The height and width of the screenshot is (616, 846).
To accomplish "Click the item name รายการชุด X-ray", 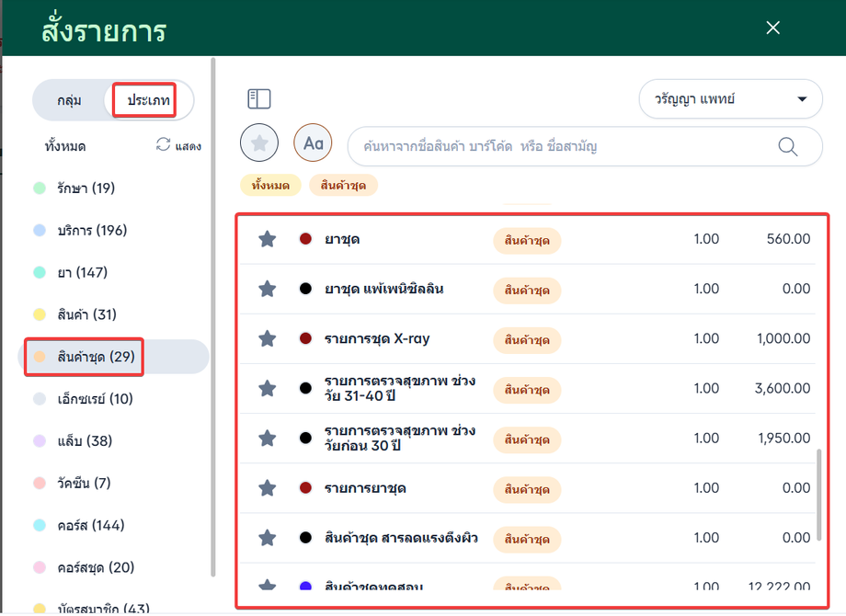I will tap(377, 338).
